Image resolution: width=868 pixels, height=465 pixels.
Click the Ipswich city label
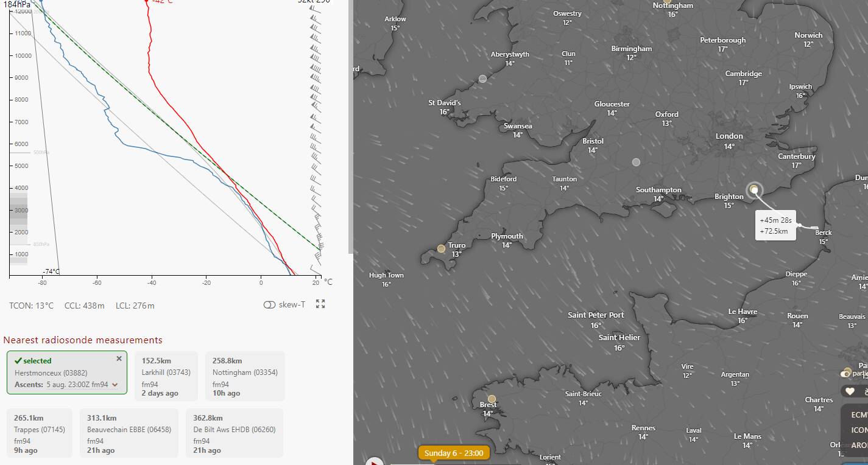click(800, 86)
